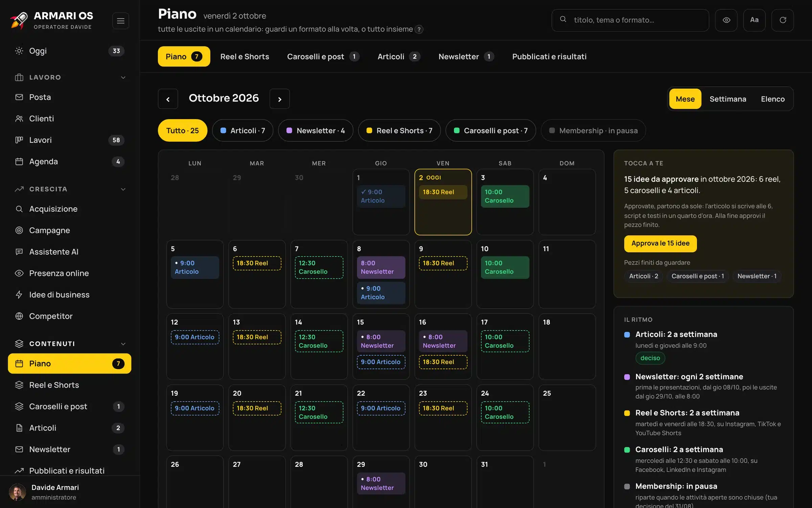
Task: Click the Articoli · 2 finished pieces chip
Action: coord(644,276)
